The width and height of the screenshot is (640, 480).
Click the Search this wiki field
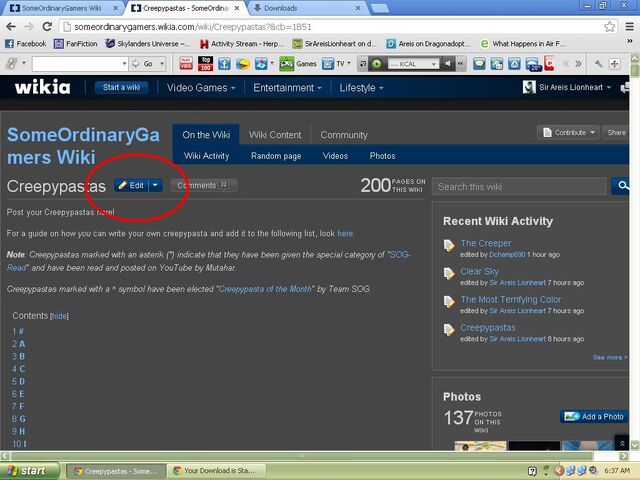[x=519, y=187]
